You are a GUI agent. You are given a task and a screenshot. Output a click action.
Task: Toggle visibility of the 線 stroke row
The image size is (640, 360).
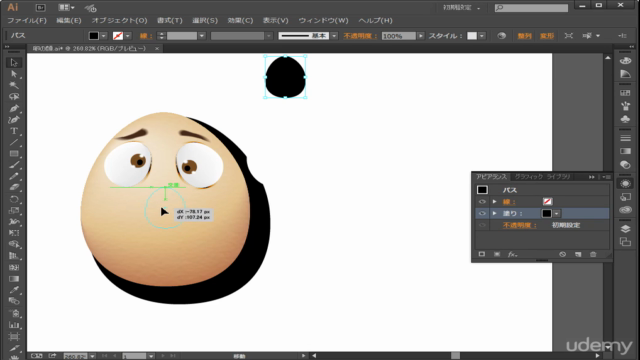482,202
